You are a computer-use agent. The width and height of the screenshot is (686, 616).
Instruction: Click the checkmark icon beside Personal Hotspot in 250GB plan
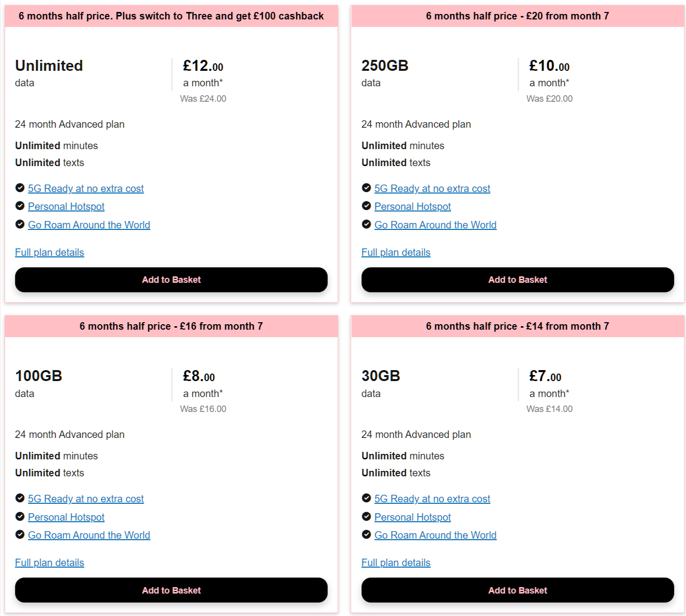(366, 205)
